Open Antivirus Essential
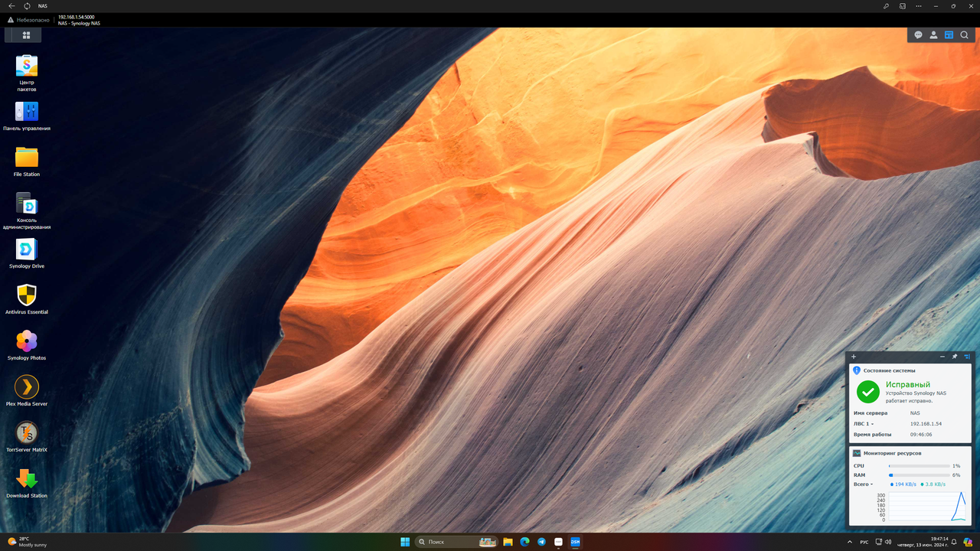This screenshot has width=980, height=551. point(27,299)
